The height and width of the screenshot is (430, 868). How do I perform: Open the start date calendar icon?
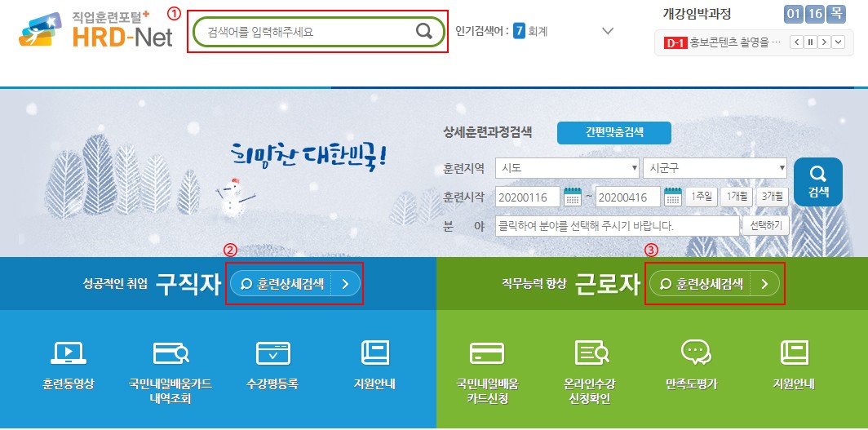tap(573, 197)
